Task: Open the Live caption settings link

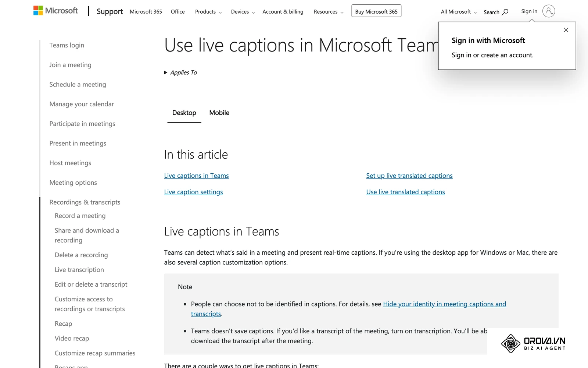Action: pyautogui.click(x=194, y=192)
